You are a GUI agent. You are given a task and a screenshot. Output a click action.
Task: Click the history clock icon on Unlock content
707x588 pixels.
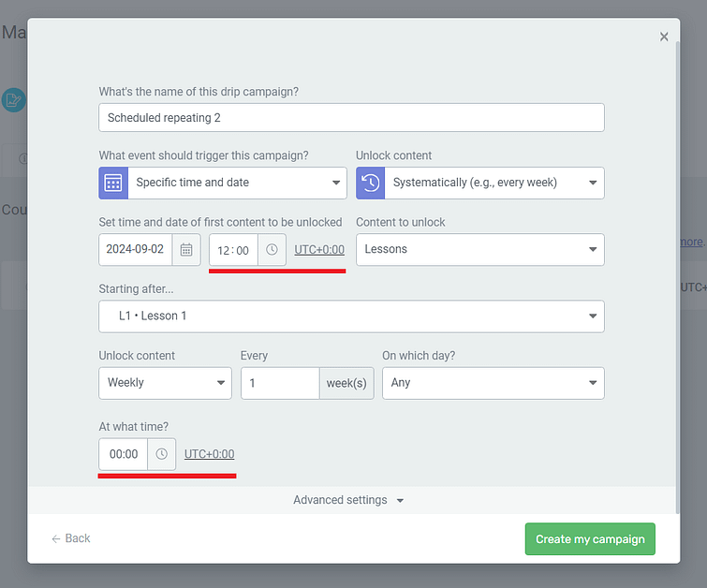[x=371, y=183]
